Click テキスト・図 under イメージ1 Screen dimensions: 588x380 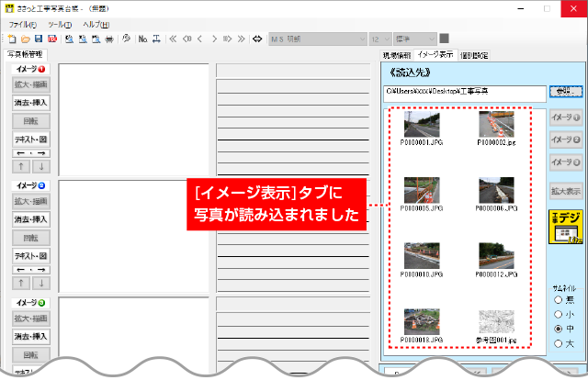coord(31,140)
